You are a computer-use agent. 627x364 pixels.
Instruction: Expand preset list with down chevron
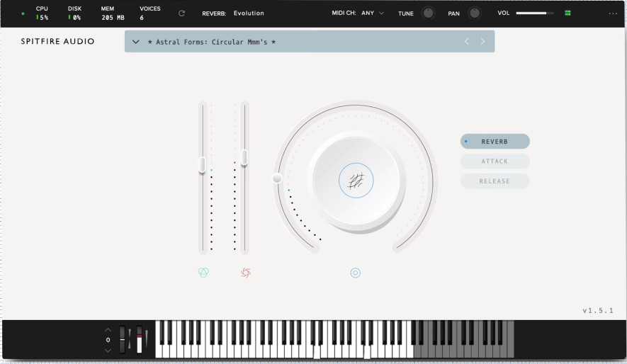pyautogui.click(x=135, y=42)
